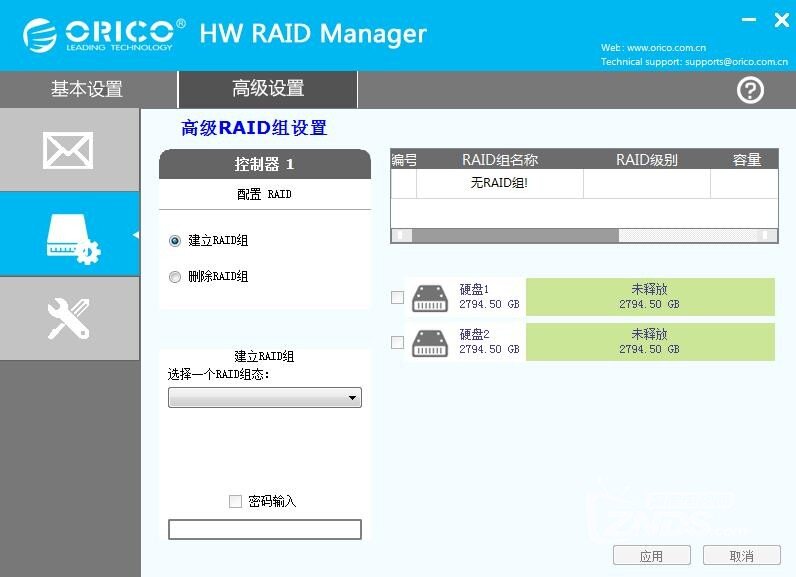Click the RAID级别 column header
Screen dimensions: 796x577
point(647,160)
